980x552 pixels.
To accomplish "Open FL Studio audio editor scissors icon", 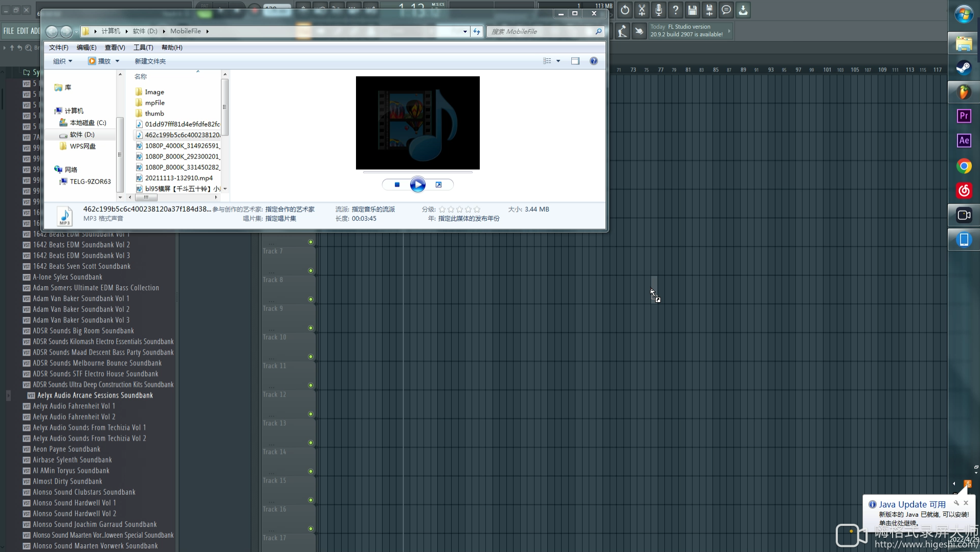I will point(642,10).
